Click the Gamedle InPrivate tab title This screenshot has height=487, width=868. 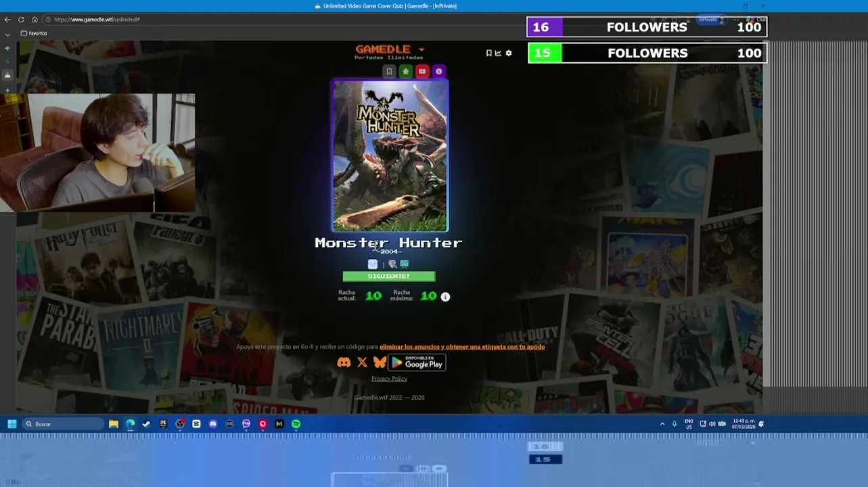pyautogui.click(x=390, y=6)
